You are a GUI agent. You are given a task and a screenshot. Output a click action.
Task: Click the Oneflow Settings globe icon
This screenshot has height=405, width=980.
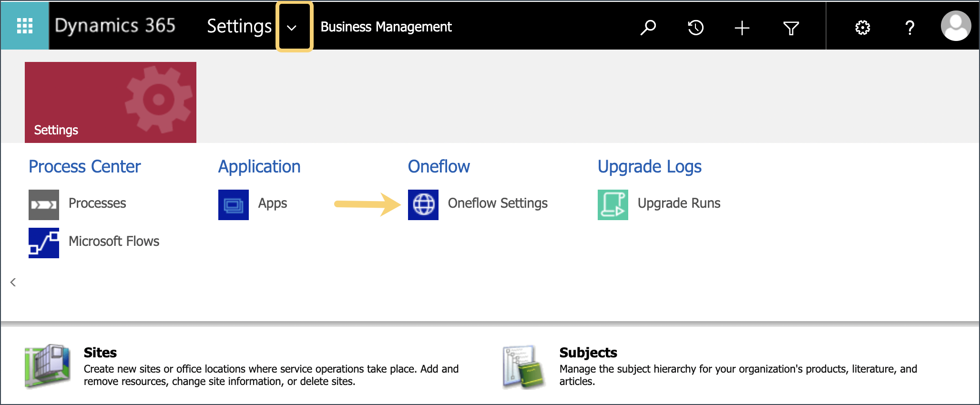tap(423, 205)
